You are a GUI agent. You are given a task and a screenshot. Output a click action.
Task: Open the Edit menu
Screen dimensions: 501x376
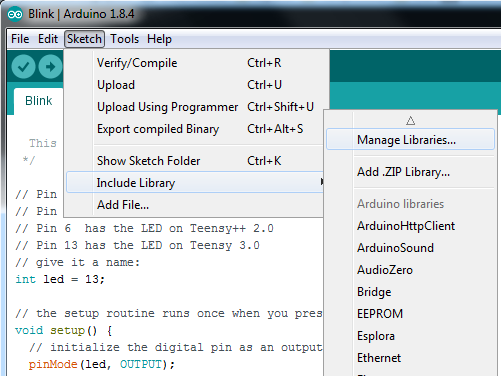48,39
